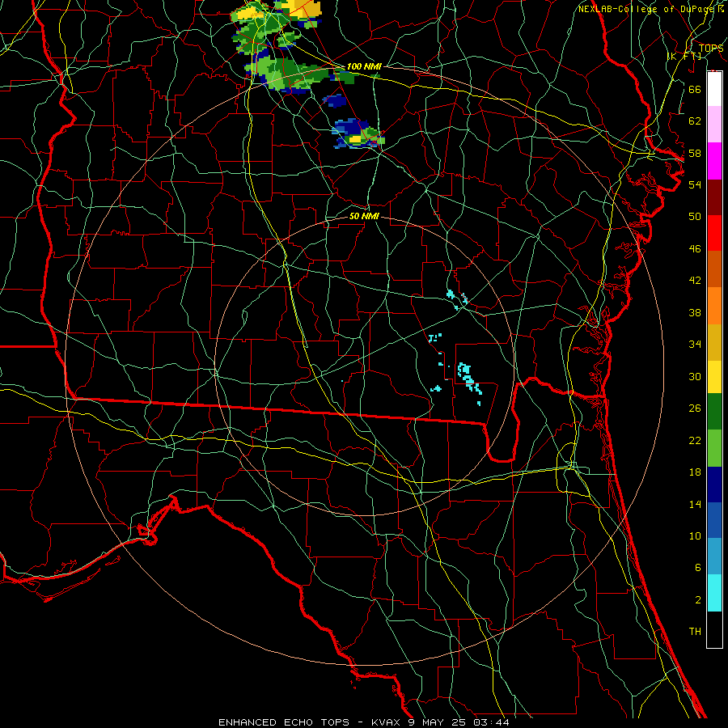728x728 pixels.
Task: Click the black TH threshold swatch
Action: coord(714,629)
